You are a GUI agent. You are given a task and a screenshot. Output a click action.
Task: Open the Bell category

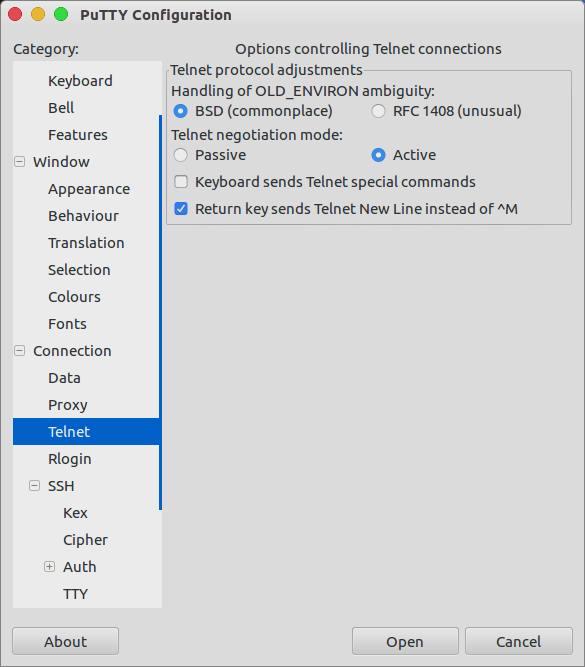61,108
